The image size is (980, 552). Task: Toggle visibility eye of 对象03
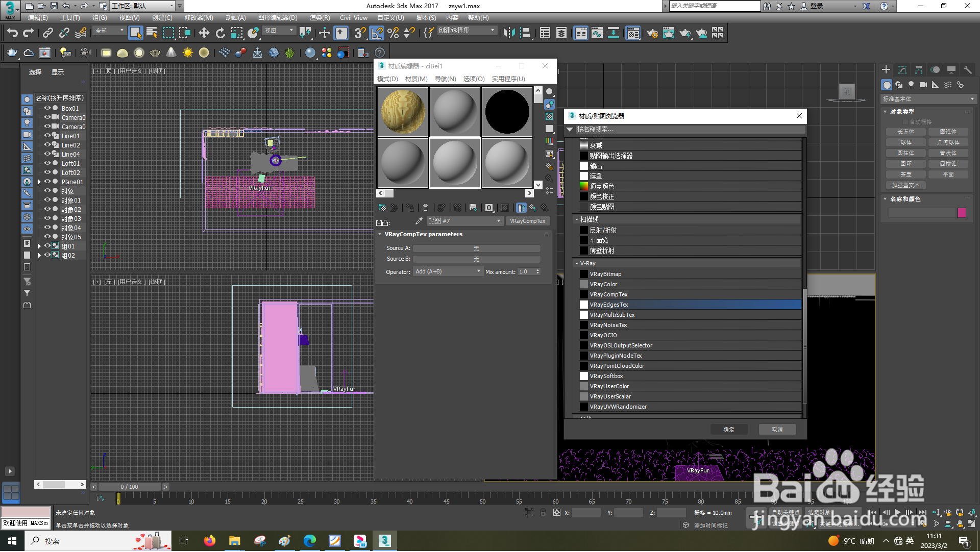[47, 218]
